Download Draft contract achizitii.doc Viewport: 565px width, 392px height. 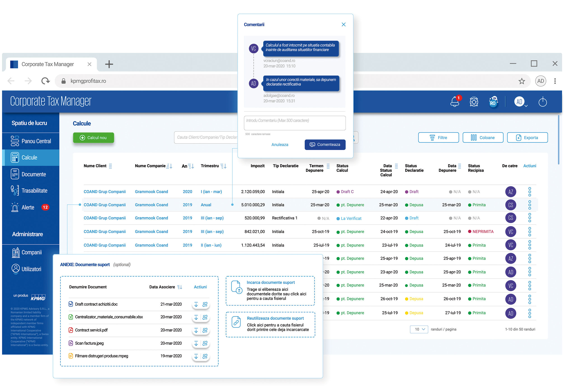coord(196,305)
